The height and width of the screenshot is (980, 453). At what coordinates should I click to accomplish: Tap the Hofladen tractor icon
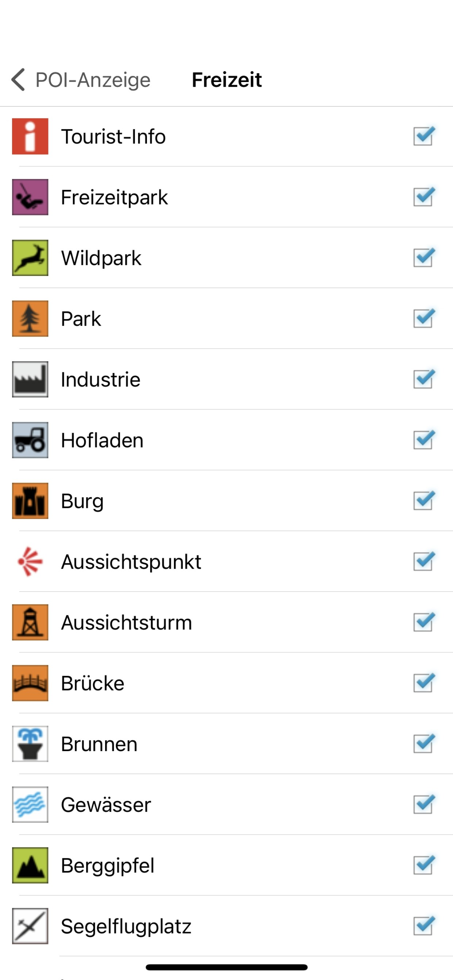point(30,440)
